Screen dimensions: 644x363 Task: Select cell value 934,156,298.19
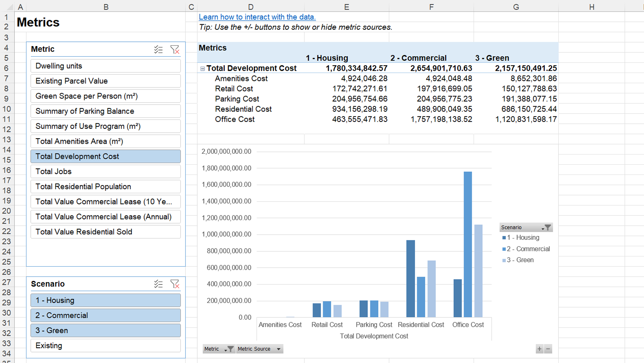click(360, 109)
